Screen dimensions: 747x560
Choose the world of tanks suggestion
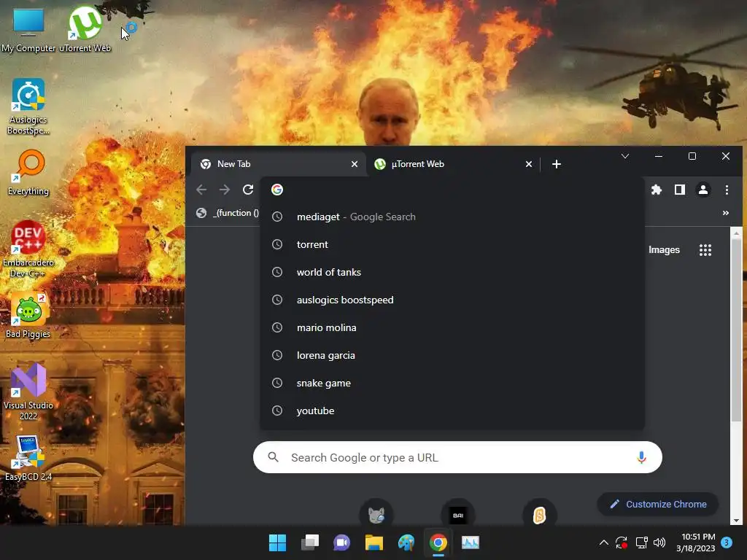click(x=452, y=272)
